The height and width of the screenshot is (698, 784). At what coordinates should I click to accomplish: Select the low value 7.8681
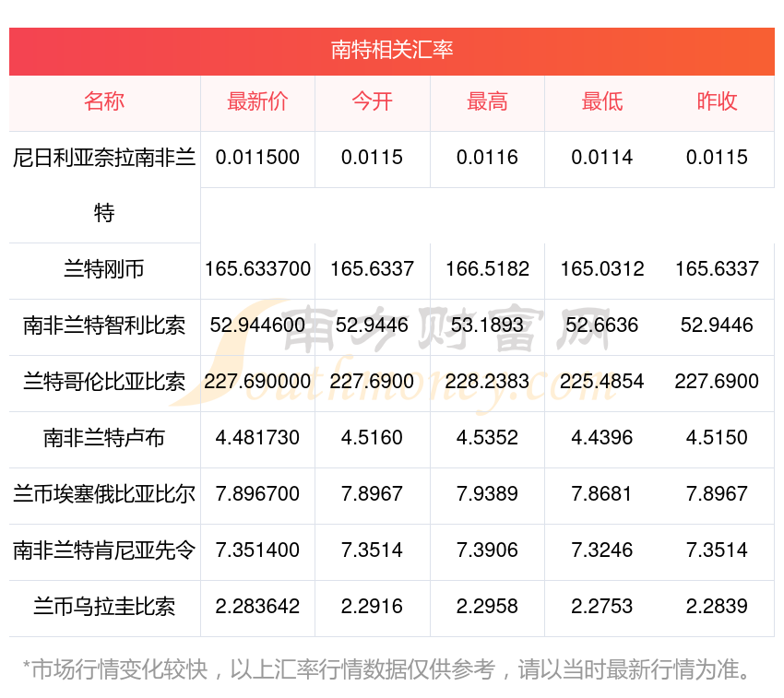tap(602, 494)
